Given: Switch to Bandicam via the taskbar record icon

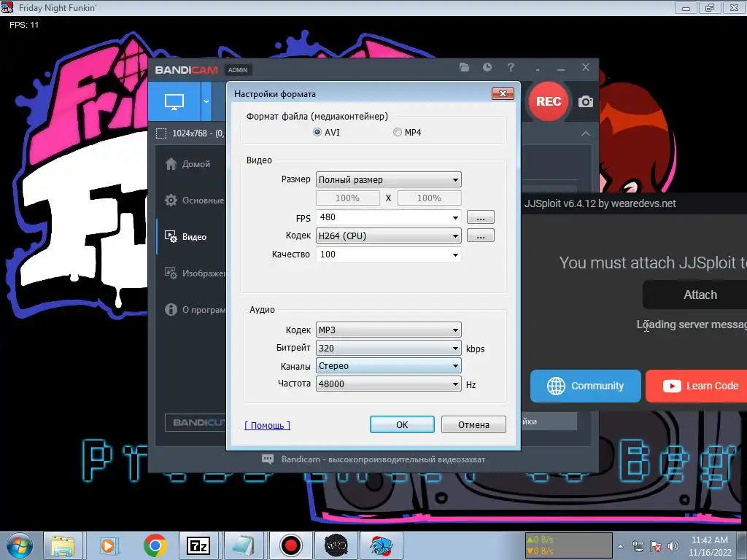Looking at the screenshot, I should 290,545.
